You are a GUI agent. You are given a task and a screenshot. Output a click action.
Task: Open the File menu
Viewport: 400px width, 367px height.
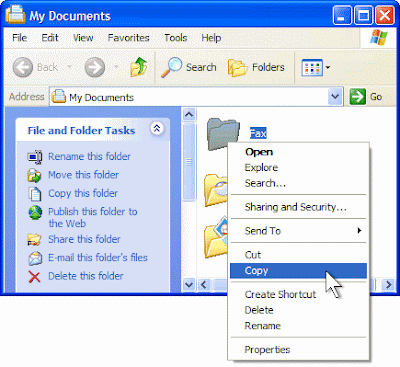(x=19, y=38)
